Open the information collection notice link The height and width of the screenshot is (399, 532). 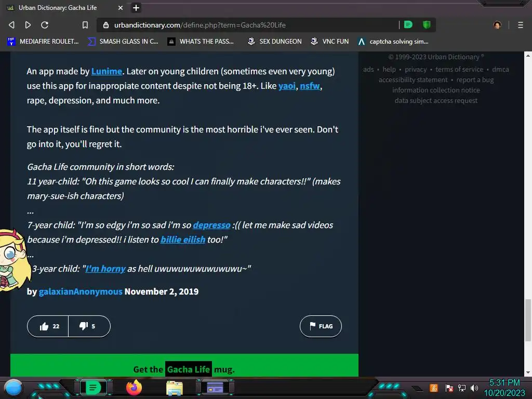click(436, 90)
